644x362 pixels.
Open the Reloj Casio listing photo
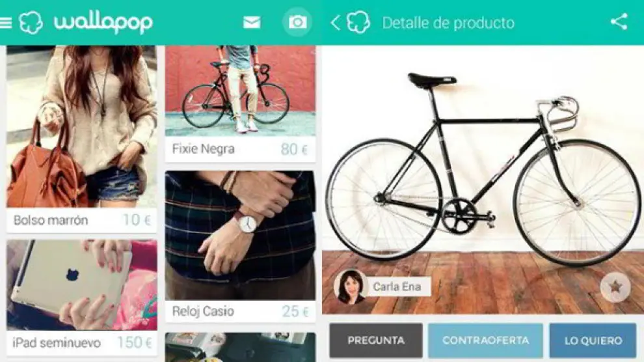pos(240,236)
